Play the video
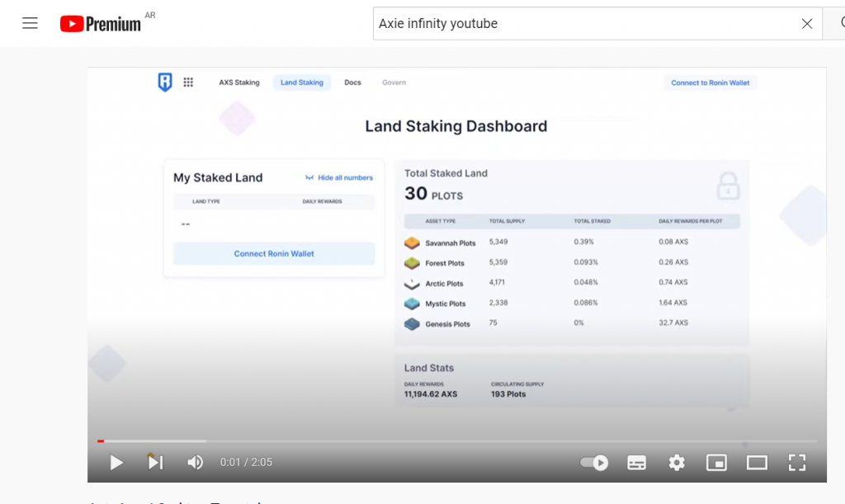 point(116,463)
